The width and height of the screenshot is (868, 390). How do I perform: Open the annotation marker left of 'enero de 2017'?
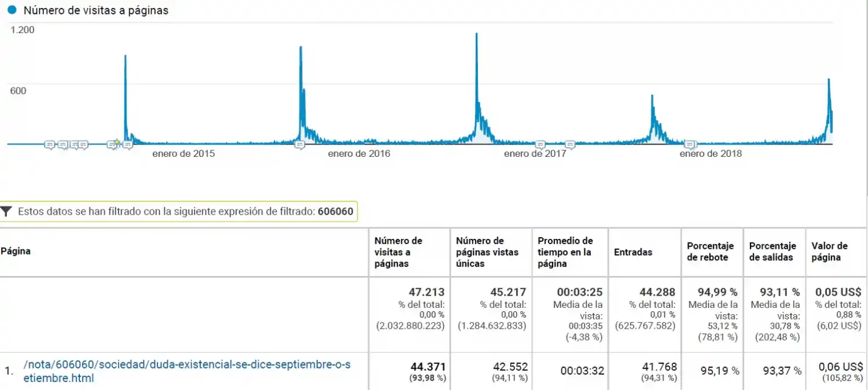pyautogui.click(x=540, y=145)
